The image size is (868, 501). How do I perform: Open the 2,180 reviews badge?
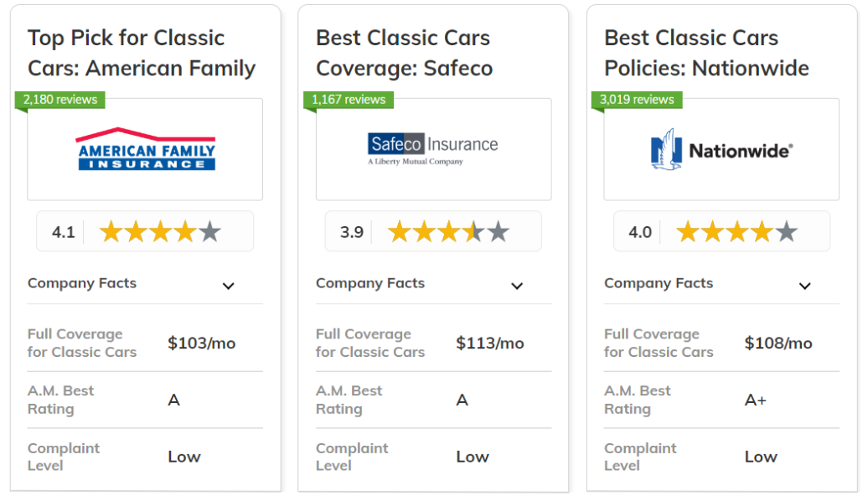(59, 100)
